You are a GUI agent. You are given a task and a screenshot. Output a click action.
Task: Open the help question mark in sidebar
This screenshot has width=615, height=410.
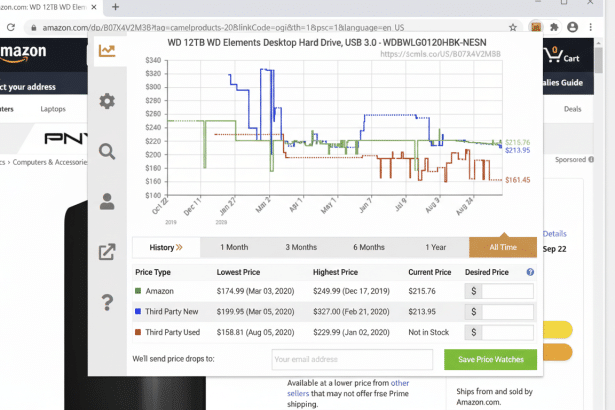click(x=107, y=302)
